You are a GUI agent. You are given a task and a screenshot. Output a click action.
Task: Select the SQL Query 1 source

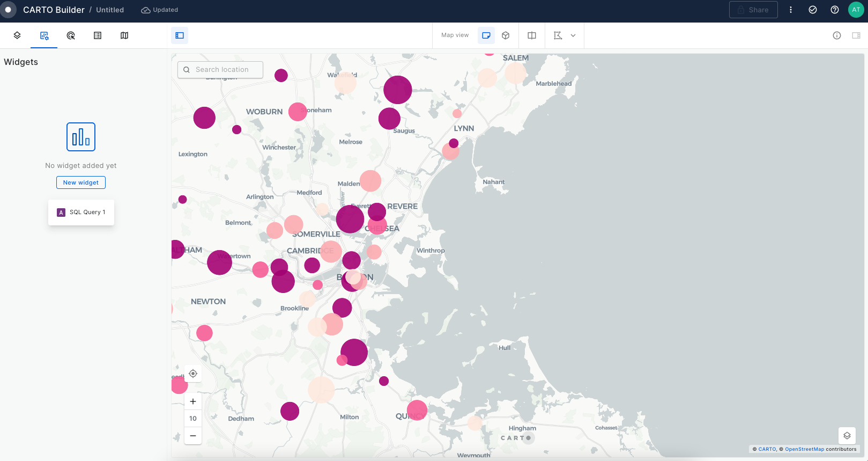tap(81, 213)
